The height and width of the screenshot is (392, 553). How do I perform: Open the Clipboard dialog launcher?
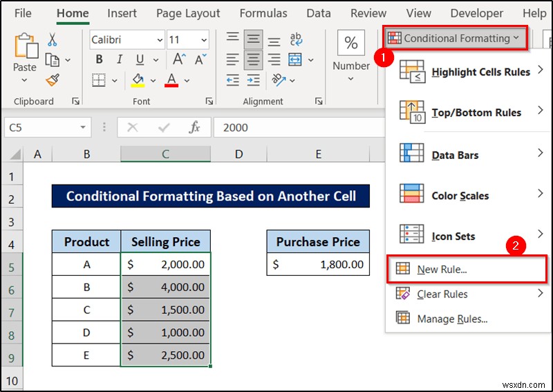click(75, 102)
